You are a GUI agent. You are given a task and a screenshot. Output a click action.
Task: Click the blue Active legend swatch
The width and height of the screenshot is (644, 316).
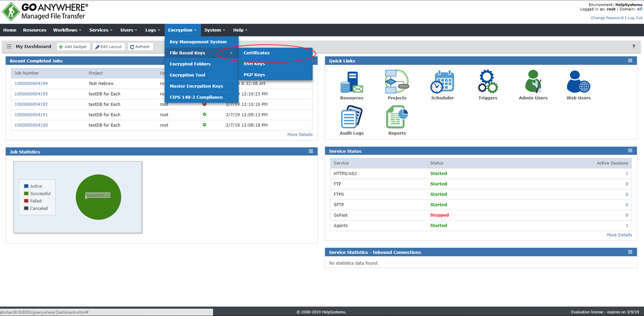(26, 186)
